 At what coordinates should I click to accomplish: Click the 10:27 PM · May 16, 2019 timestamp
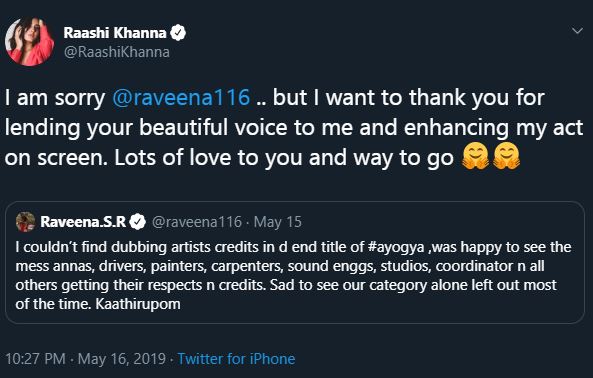(85, 359)
